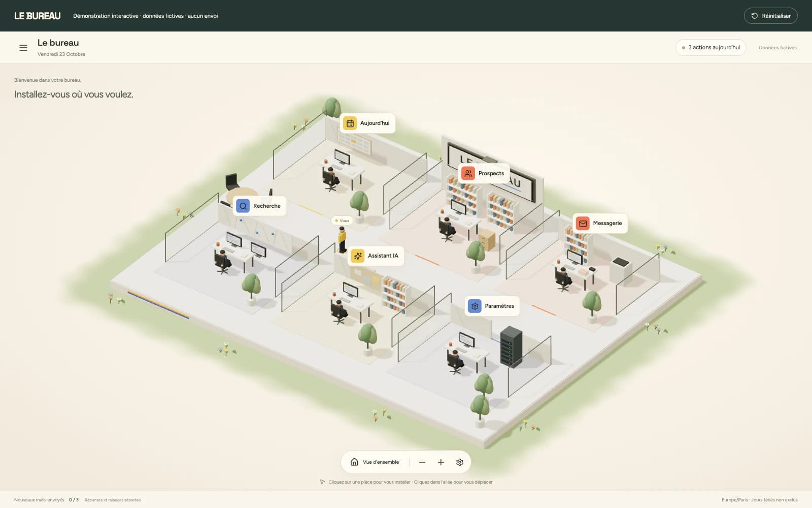
Task: Click the Recherche magnifier icon
Action: tap(243, 206)
